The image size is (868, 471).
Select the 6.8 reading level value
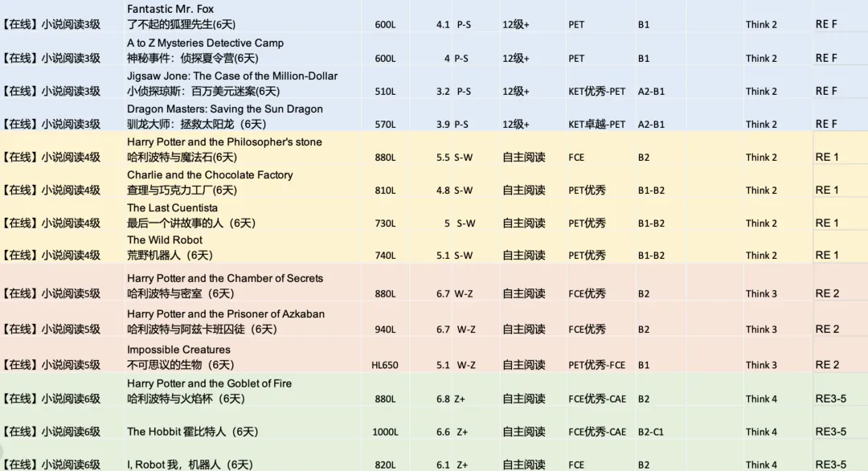[443, 399]
